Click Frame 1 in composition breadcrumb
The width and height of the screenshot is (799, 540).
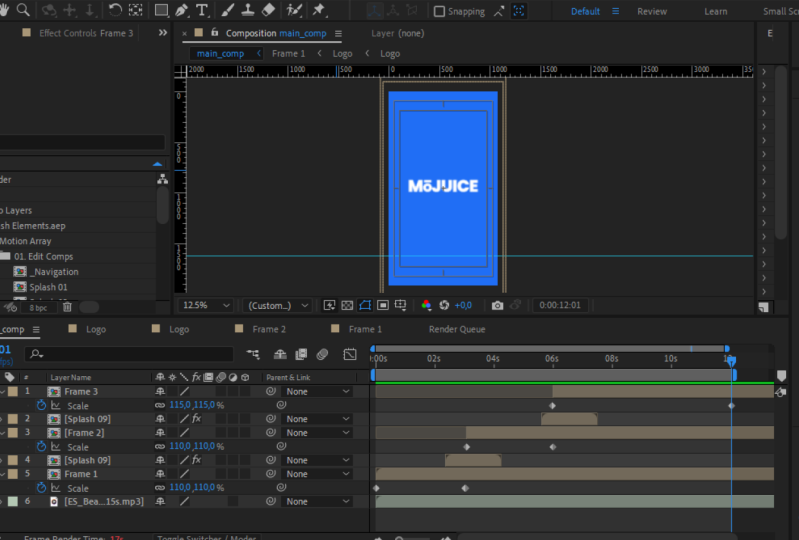pyautogui.click(x=288, y=53)
